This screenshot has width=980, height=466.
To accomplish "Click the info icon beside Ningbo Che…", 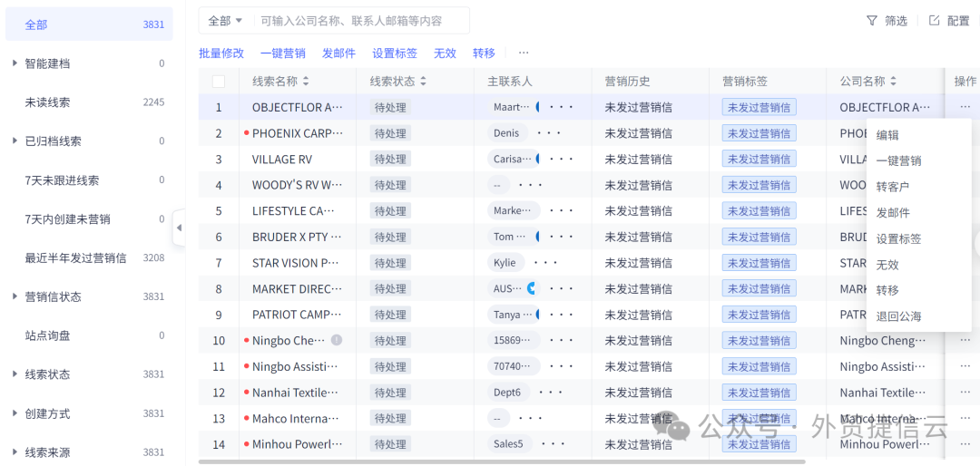I will (x=337, y=341).
